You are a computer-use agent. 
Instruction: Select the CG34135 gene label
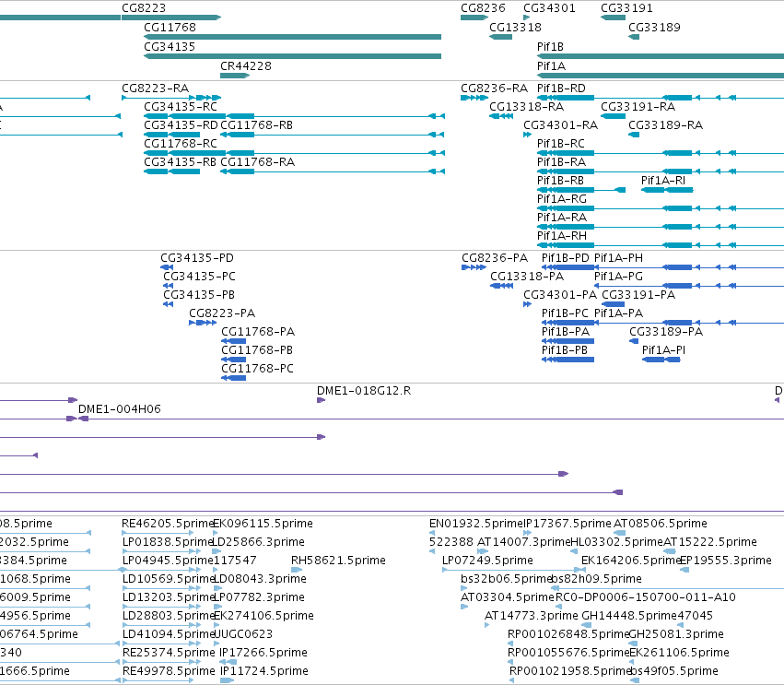[170, 47]
